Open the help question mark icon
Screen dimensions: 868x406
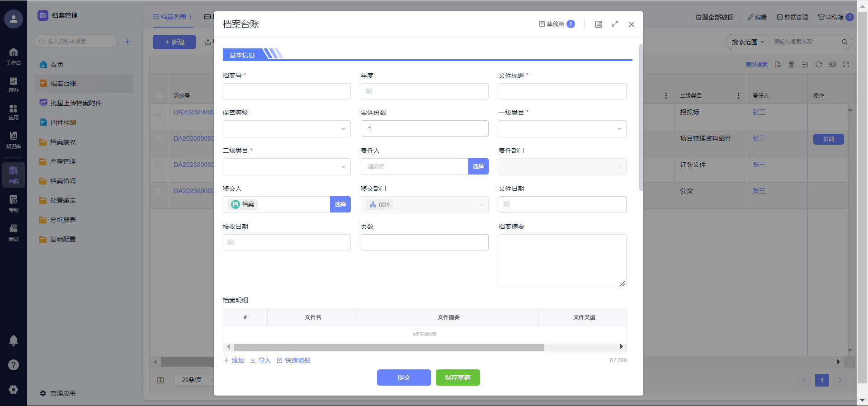pos(14,365)
